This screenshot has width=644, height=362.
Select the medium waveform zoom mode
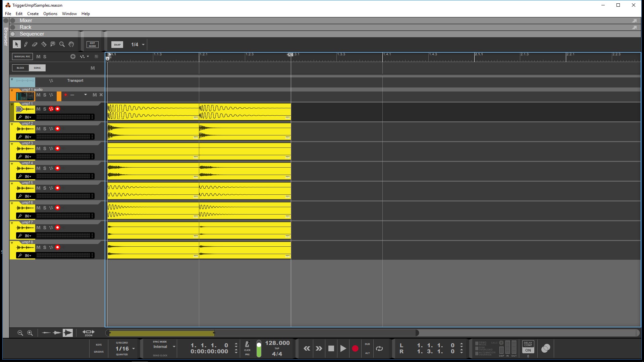click(57, 333)
